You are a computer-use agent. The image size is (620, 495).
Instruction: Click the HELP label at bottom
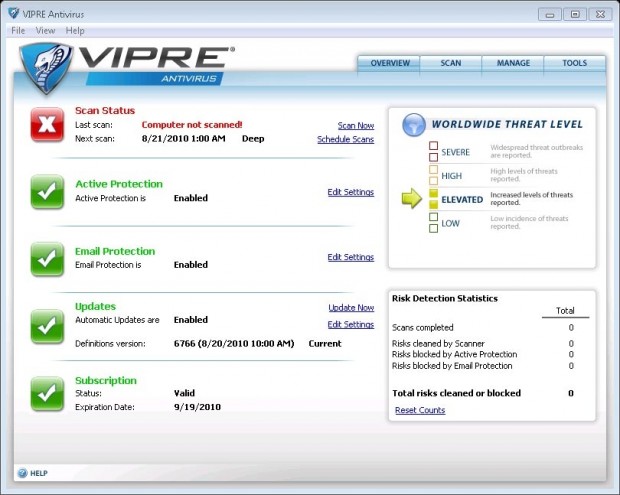[x=39, y=473]
